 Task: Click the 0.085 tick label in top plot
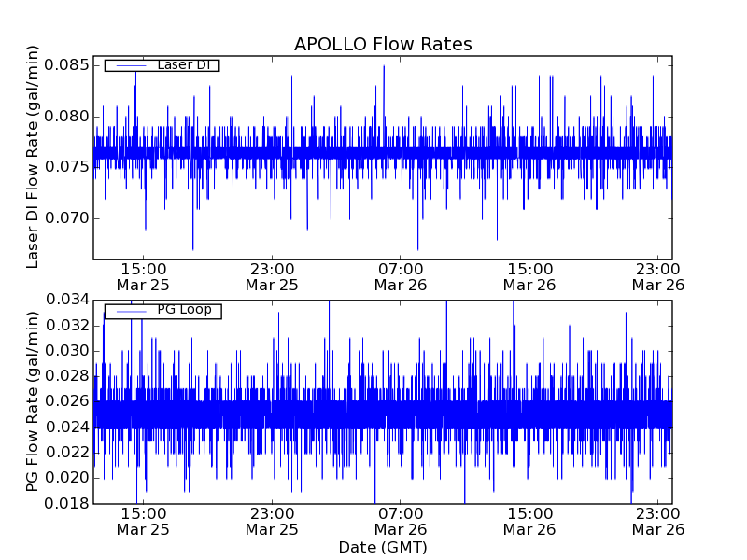tap(66, 64)
